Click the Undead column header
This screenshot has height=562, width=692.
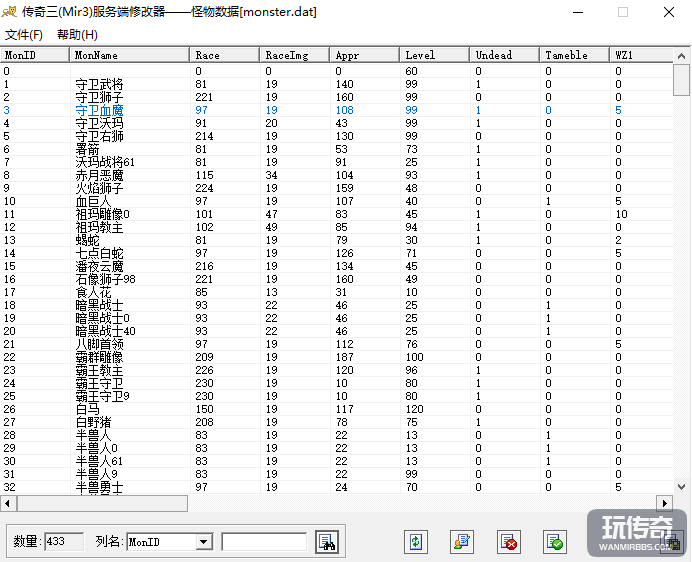coord(504,55)
